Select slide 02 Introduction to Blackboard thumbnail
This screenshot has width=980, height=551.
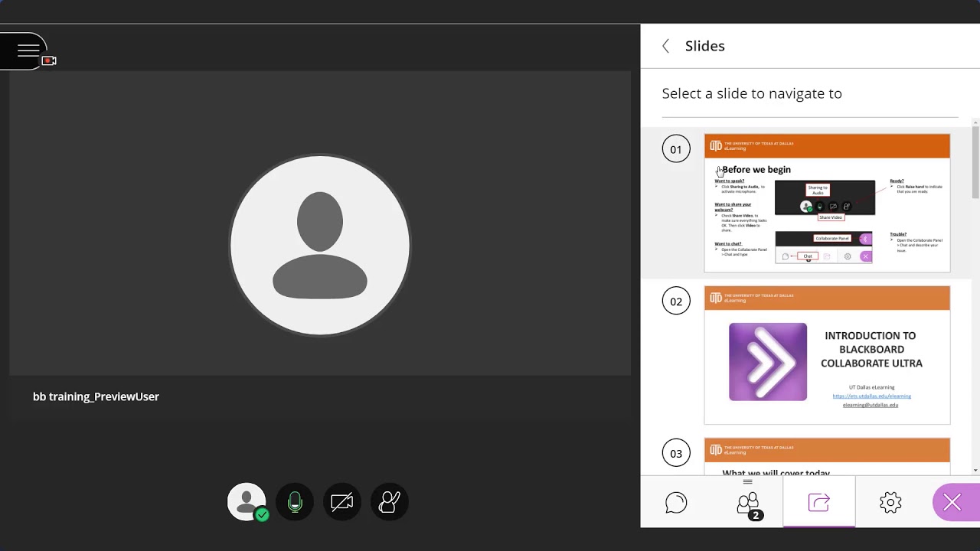pos(827,355)
